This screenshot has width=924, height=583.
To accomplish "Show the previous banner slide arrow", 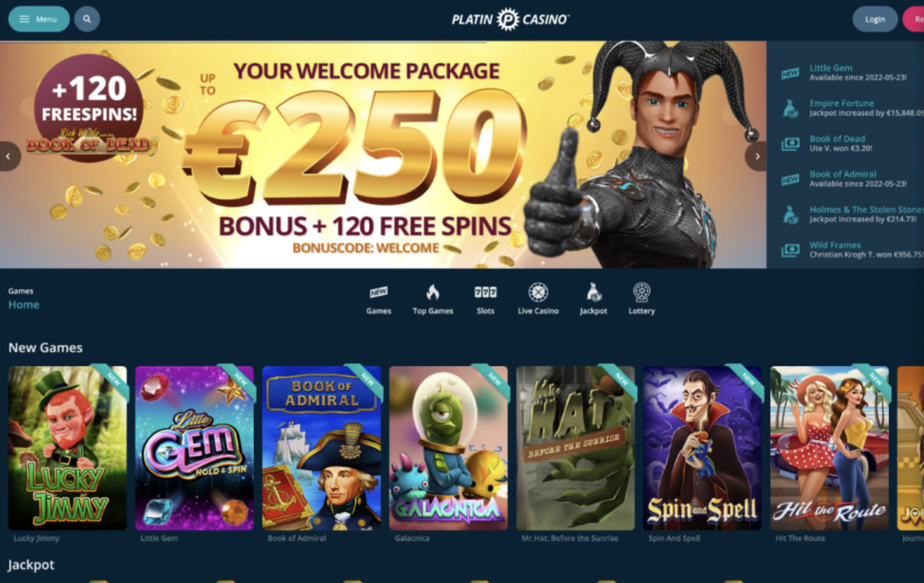I will pyautogui.click(x=9, y=156).
